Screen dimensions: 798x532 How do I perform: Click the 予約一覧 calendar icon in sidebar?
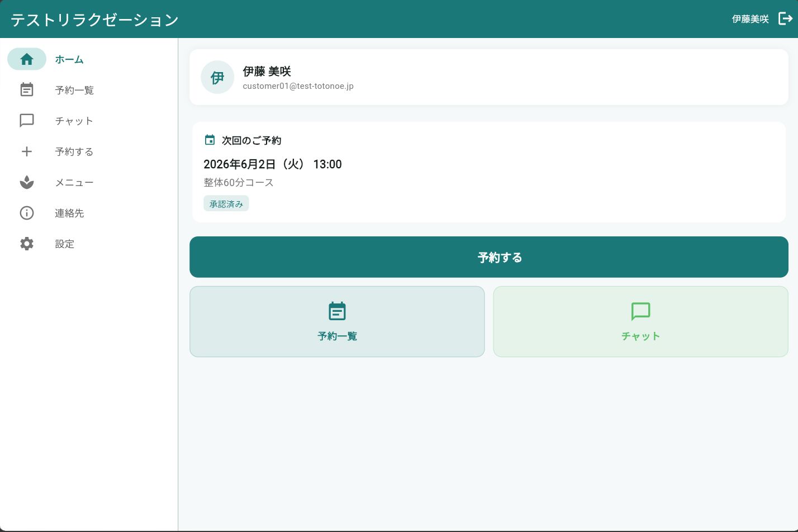(x=27, y=89)
